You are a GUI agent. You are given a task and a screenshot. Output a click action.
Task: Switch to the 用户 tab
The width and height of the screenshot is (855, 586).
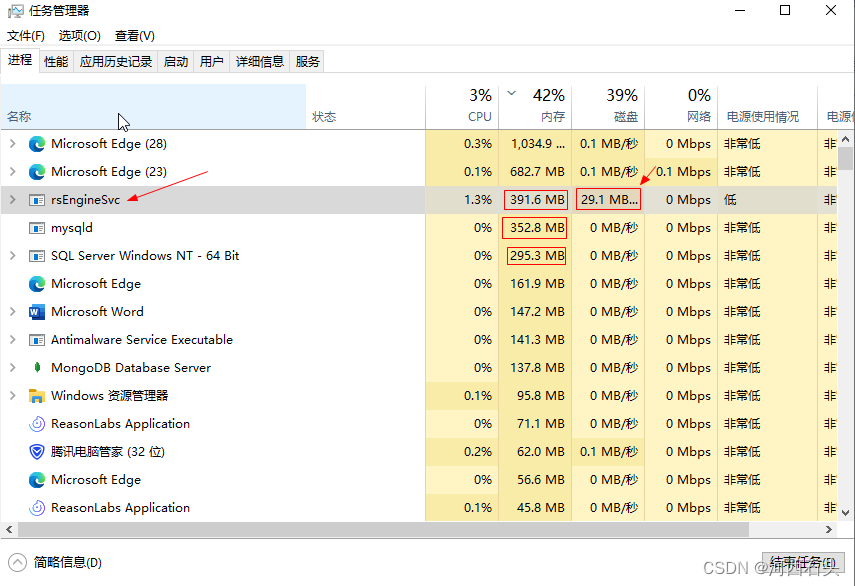[x=212, y=62]
